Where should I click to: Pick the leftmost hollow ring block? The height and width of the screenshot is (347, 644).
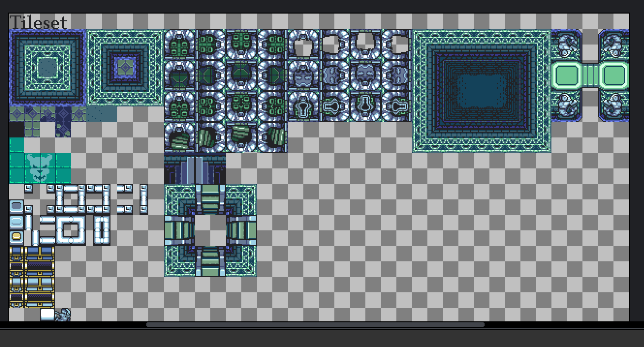coord(303,45)
